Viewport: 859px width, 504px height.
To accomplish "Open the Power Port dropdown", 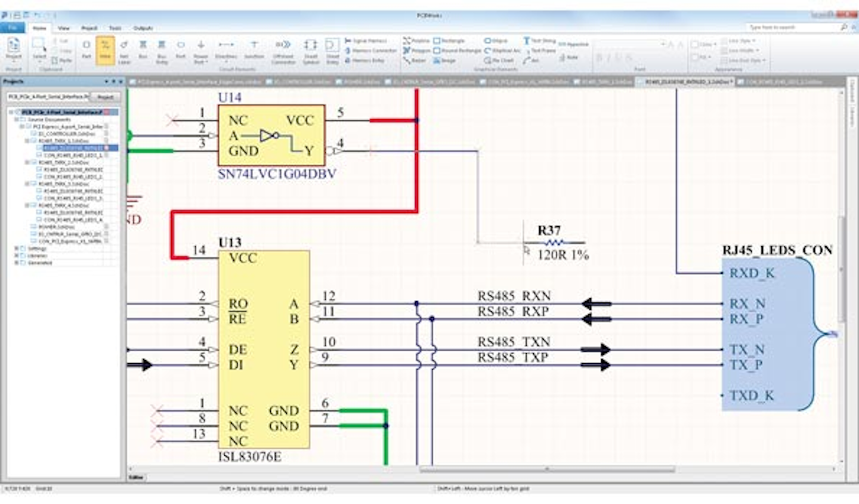I will [201, 51].
